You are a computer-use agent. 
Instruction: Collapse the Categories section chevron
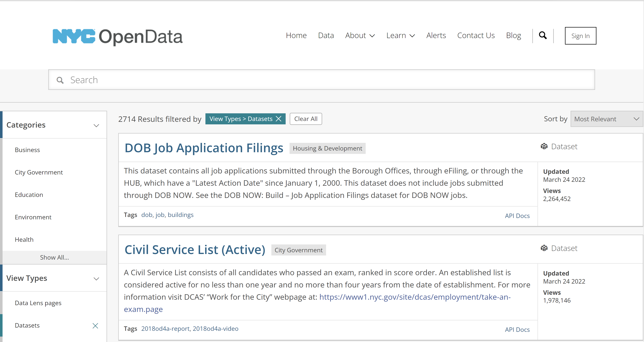point(96,126)
